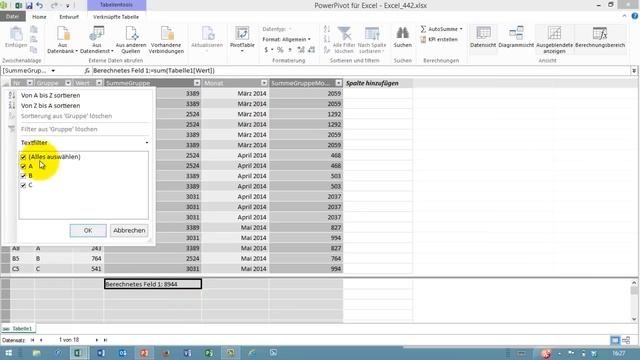Create a PivotTable from ribbon
640x360 pixels.
tap(242, 38)
